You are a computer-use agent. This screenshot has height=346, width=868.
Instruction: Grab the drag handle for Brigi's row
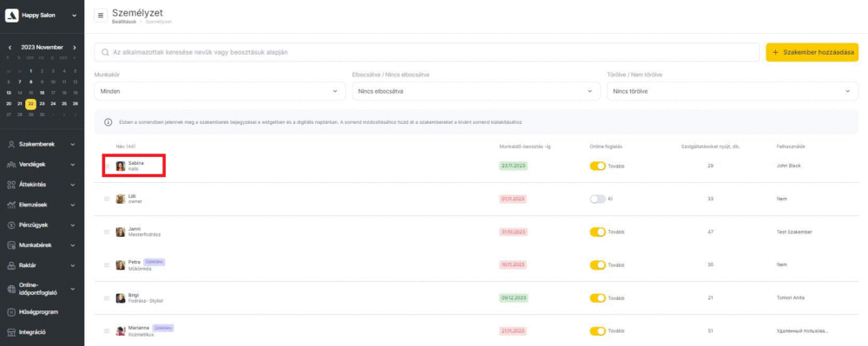point(107,298)
